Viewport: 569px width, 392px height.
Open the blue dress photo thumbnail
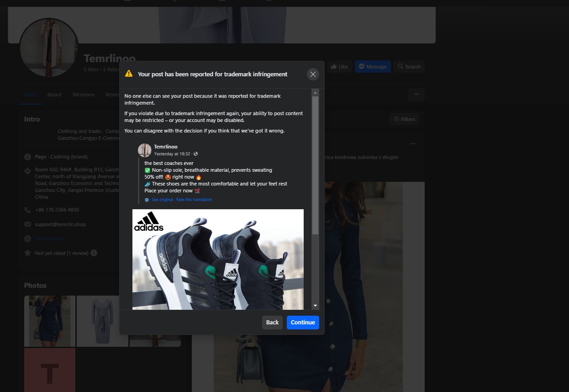pos(50,321)
